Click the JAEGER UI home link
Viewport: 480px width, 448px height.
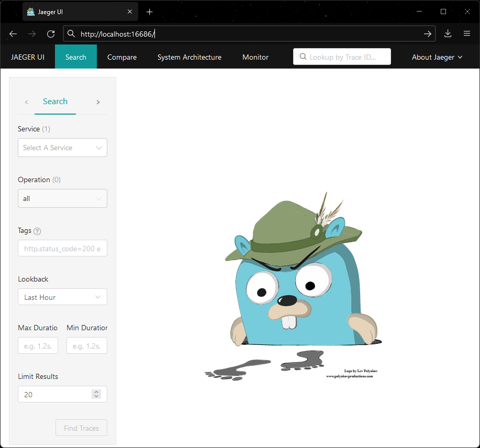click(28, 57)
